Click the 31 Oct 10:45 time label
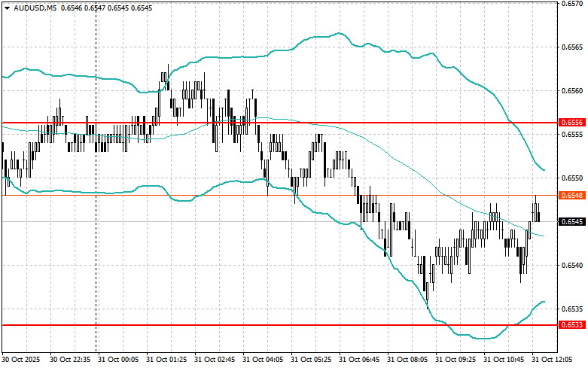This screenshot has height=368, width=588. click(504, 360)
